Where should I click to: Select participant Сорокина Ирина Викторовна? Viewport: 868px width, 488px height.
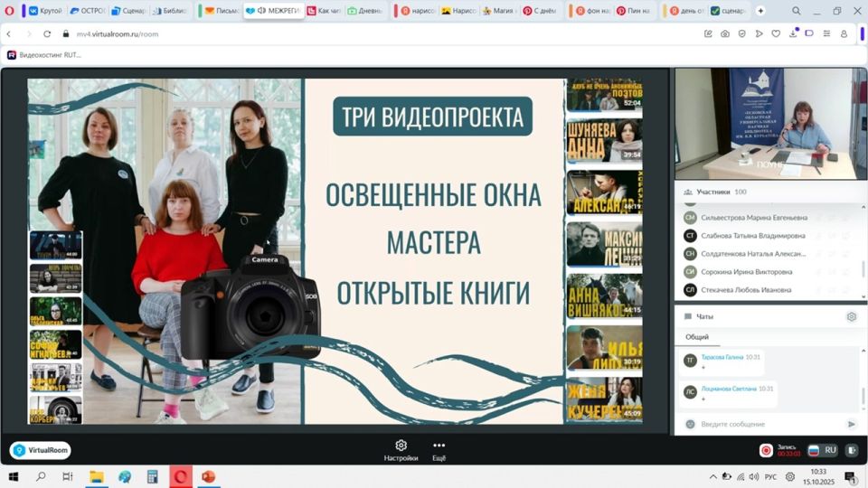click(x=746, y=271)
